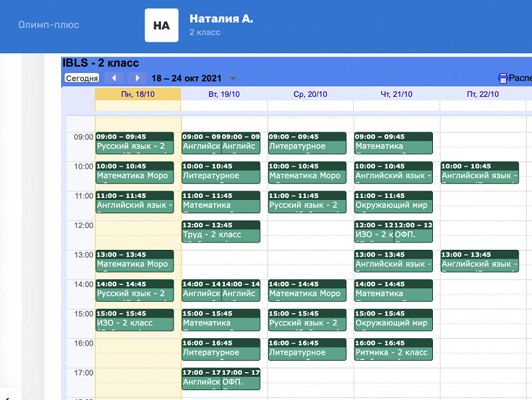Open Friday 13:00 Английский язык lesson
532x400 pixels.
pos(479,261)
